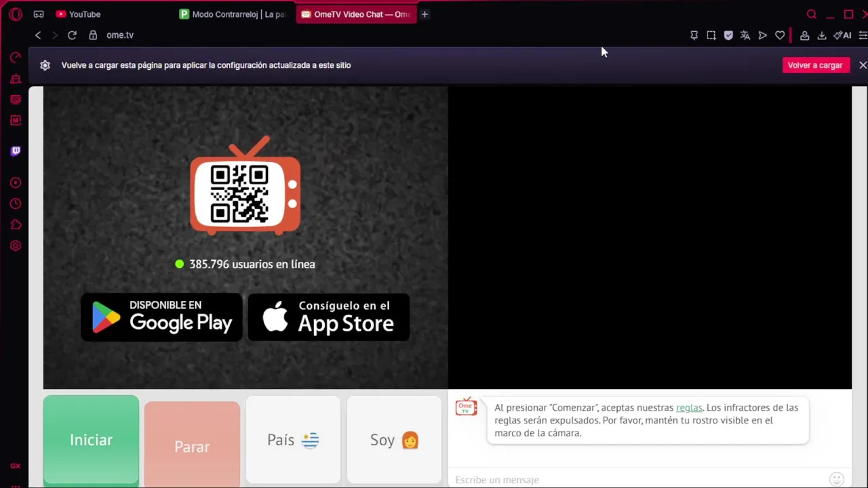The height and width of the screenshot is (488, 868).
Task: Open Settings gear in the sidebar
Action: 16,246
